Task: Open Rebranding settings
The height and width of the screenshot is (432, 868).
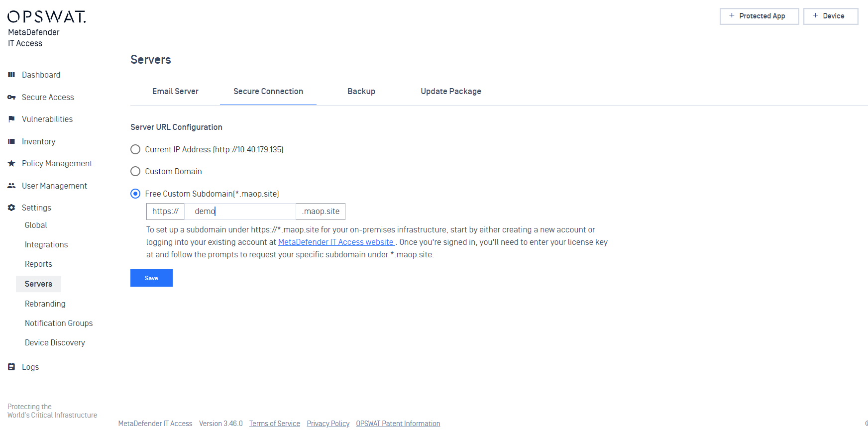Action: (x=45, y=304)
